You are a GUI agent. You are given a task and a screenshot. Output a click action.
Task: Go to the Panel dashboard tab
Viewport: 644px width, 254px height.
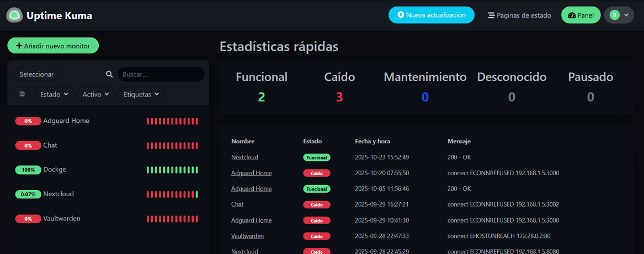pyautogui.click(x=581, y=15)
